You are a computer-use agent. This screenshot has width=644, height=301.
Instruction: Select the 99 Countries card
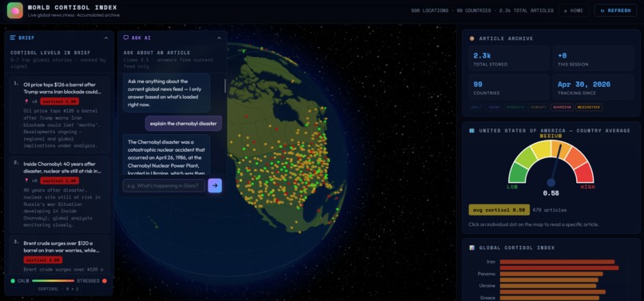(x=508, y=87)
